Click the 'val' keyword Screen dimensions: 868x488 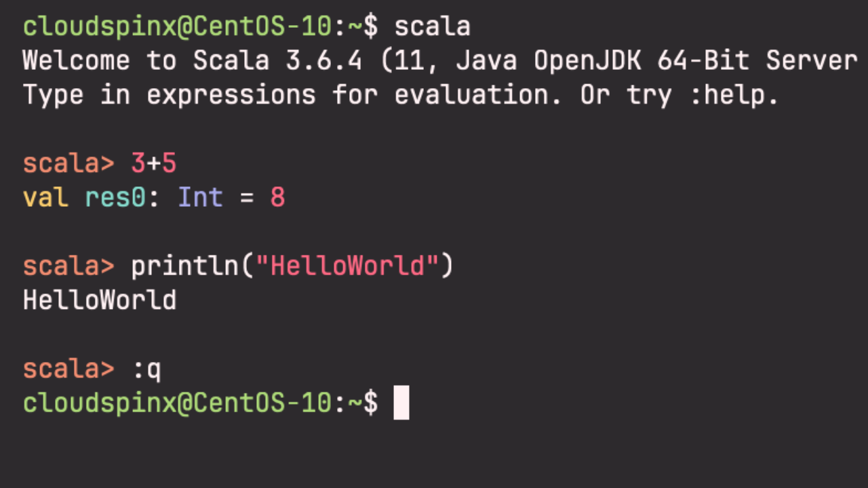46,198
